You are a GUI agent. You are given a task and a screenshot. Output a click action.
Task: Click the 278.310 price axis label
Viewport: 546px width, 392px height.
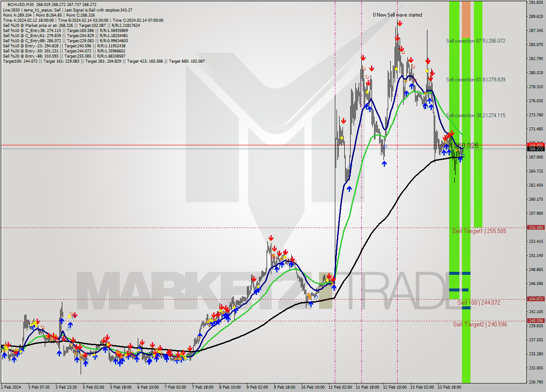point(536,87)
